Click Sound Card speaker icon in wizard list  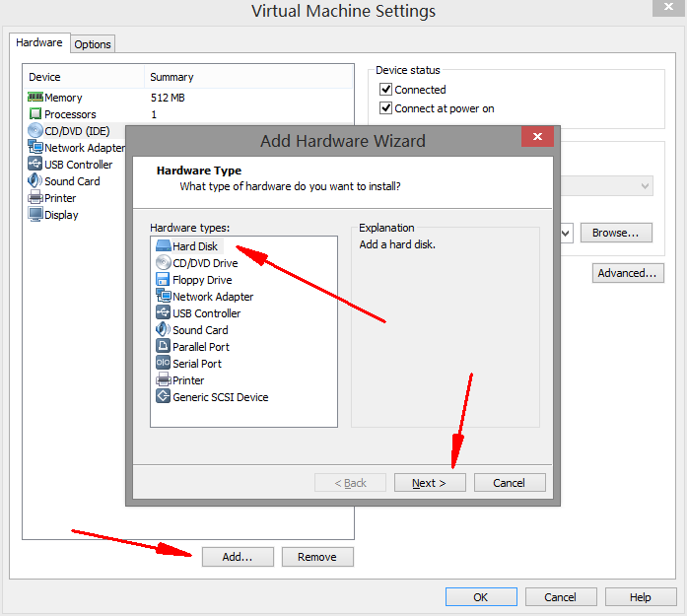click(x=163, y=329)
